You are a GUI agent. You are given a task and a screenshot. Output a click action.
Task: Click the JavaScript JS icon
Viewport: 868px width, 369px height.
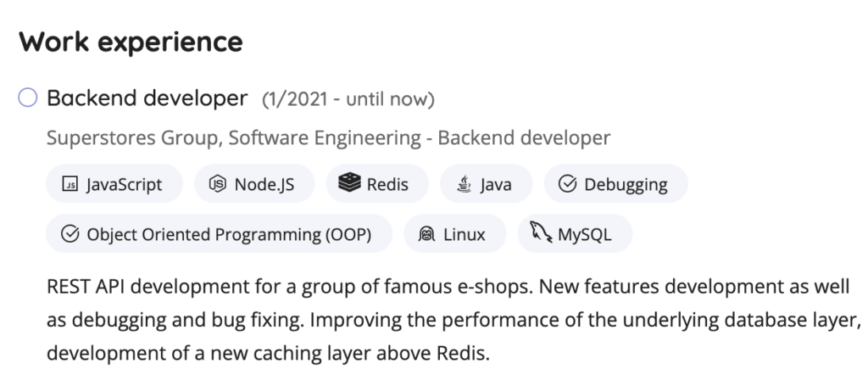[70, 184]
